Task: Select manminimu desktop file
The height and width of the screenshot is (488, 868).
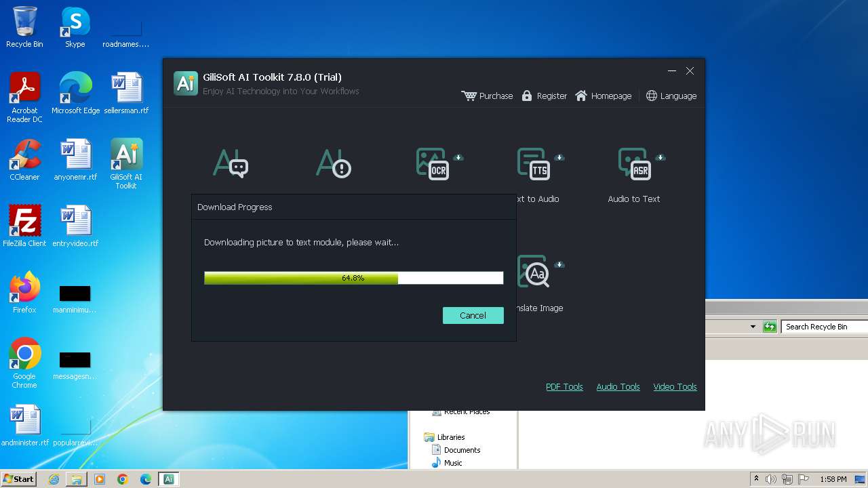Action: [75, 299]
